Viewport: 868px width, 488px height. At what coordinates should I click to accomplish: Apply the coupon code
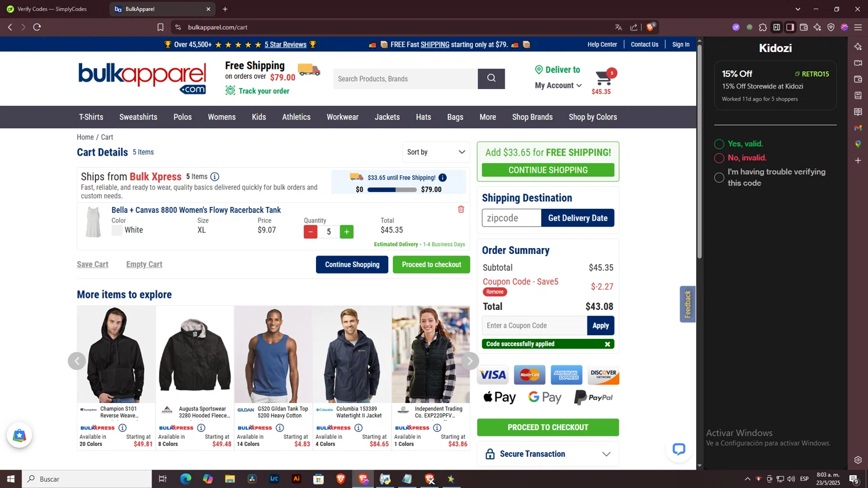click(601, 326)
